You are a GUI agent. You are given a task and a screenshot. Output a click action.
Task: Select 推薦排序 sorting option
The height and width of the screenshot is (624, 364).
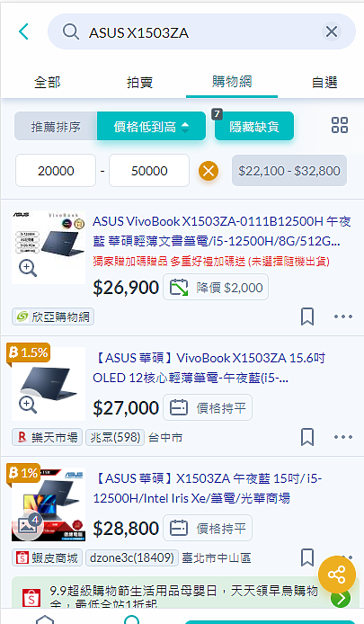[56, 126]
